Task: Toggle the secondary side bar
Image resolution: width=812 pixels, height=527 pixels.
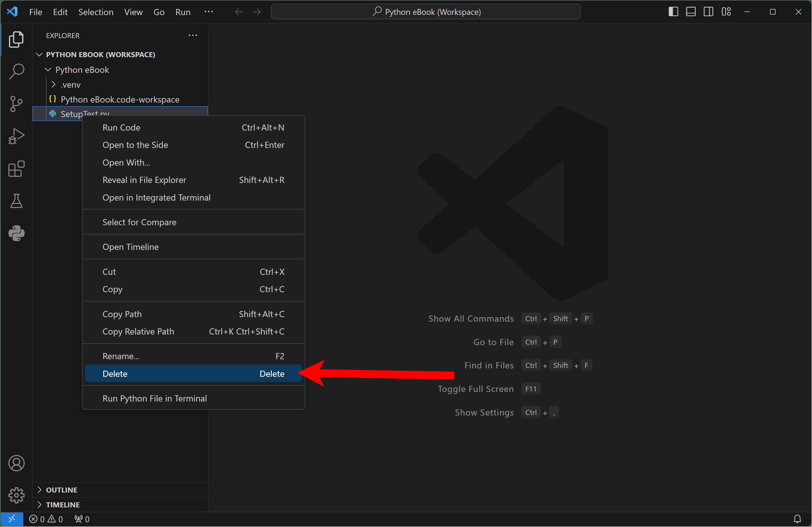Action: [x=708, y=11]
